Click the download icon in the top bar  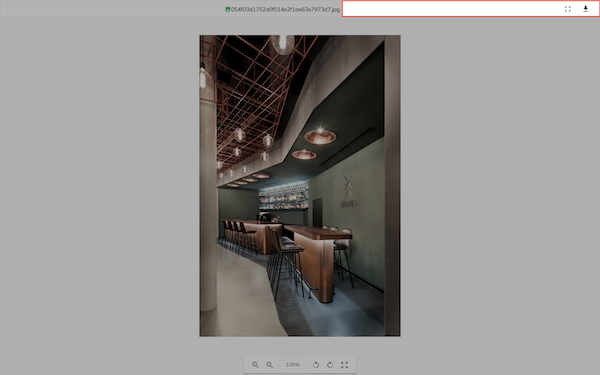(x=585, y=9)
